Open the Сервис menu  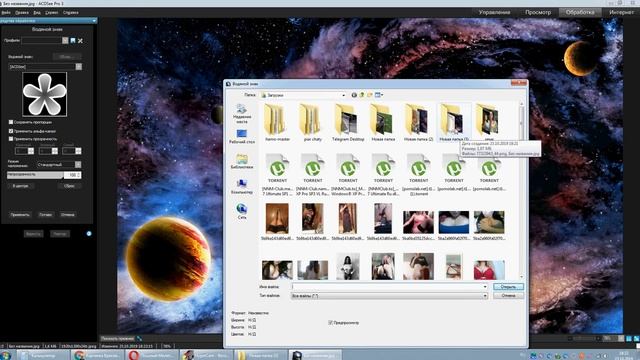51,13
